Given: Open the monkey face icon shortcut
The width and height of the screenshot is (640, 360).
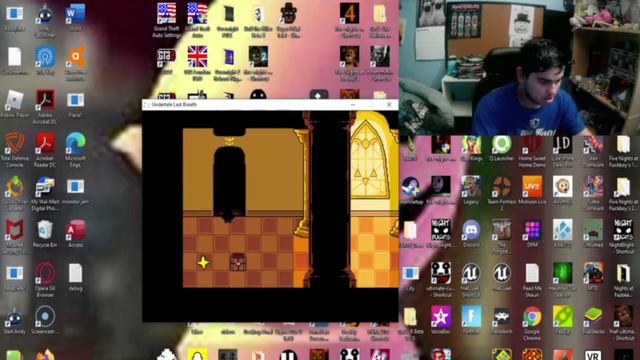Looking at the screenshot, I should click(x=563, y=187).
